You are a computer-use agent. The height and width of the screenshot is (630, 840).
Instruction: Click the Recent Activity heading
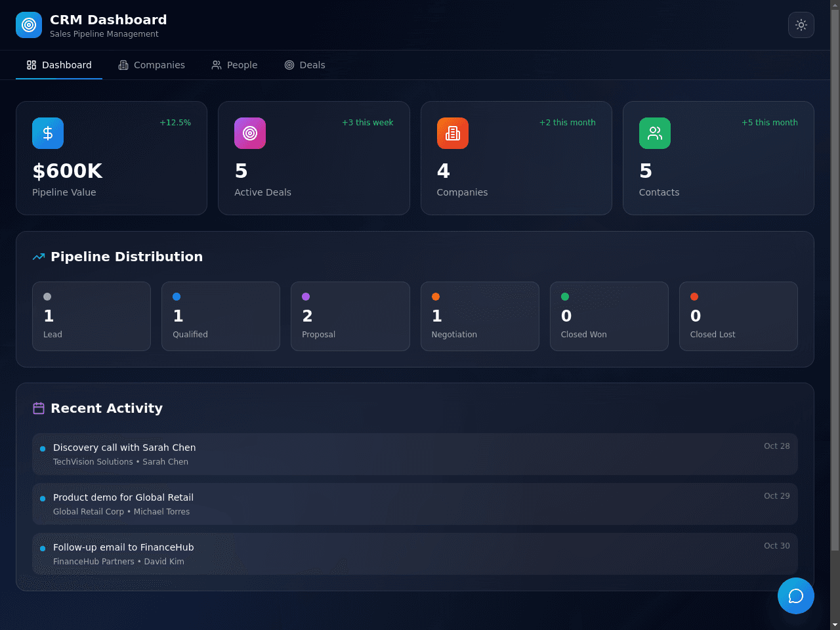tap(106, 408)
